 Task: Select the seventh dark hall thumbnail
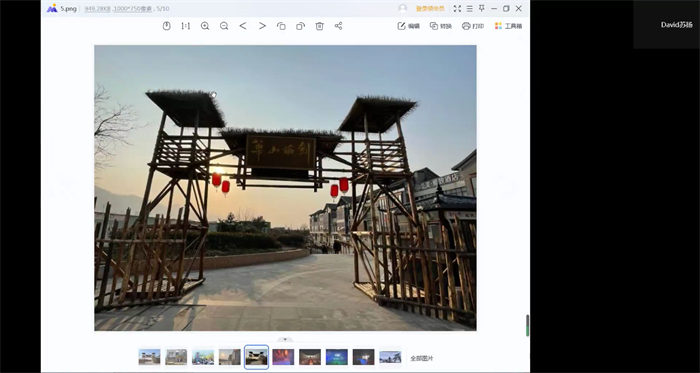click(310, 357)
